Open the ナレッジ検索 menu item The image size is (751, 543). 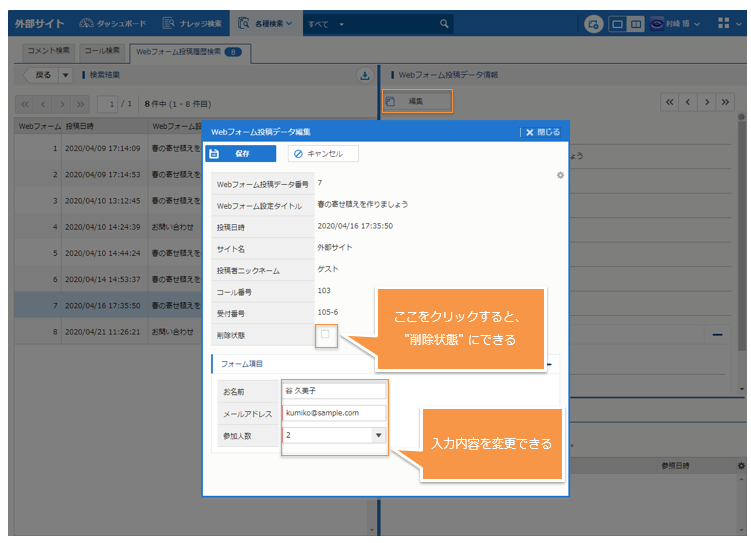pos(192,22)
